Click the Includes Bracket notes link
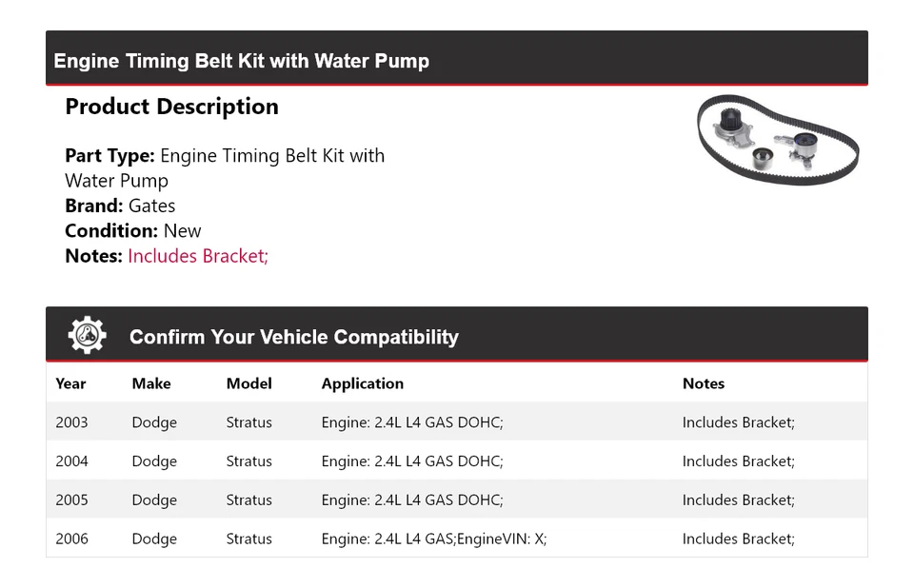Image resolution: width=914 pixels, height=588 pixels. tap(198, 256)
